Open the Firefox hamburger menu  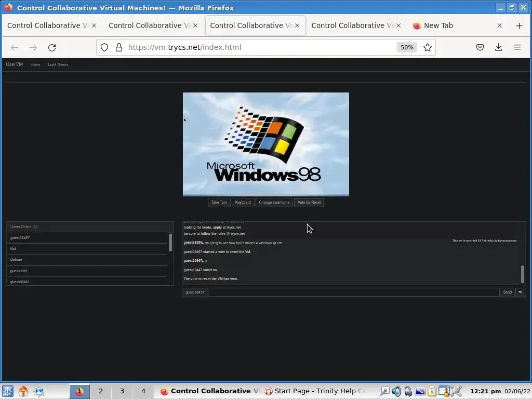pos(517,47)
